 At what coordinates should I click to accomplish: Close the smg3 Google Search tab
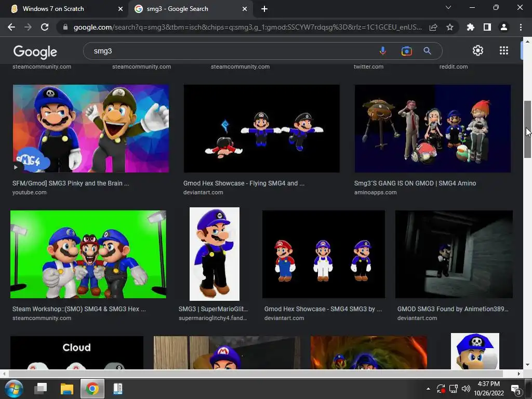point(245,9)
